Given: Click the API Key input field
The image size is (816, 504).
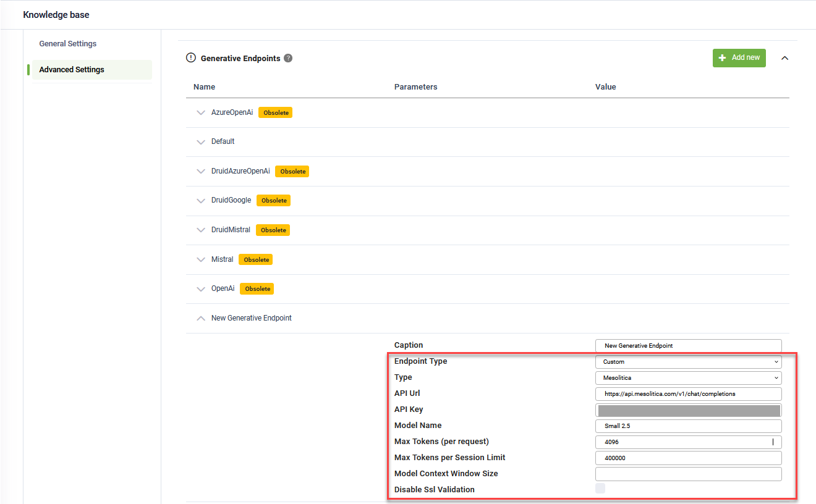Looking at the screenshot, I should (x=689, y=410).
